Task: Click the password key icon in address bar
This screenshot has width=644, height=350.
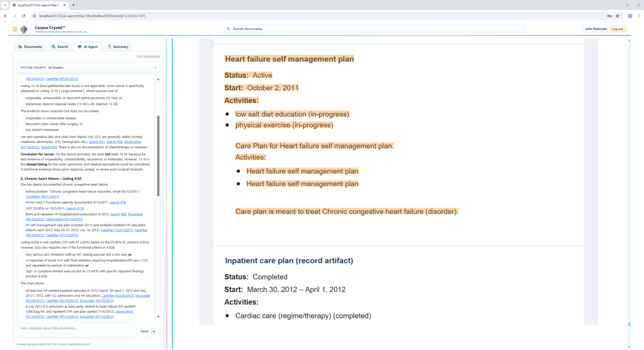Action: (609, 16)
